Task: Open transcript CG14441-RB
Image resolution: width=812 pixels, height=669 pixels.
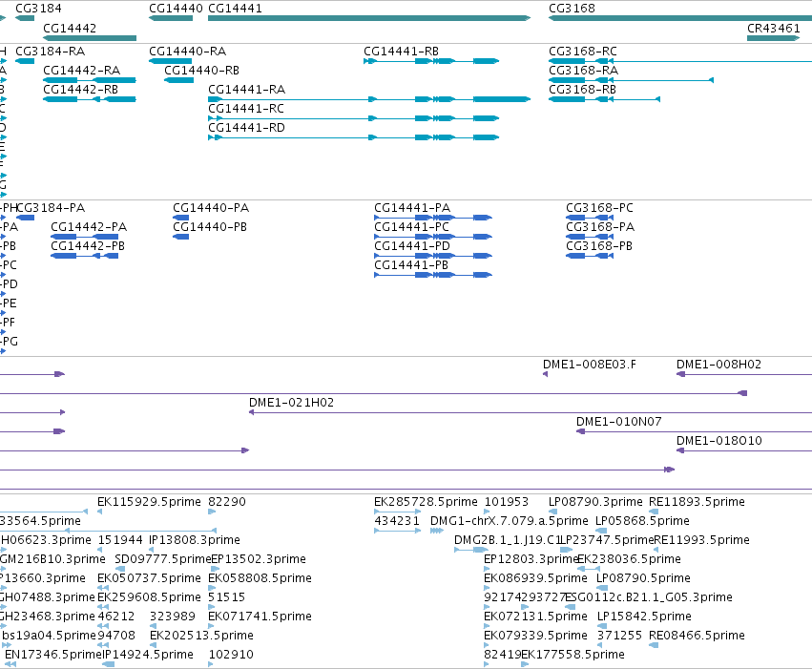Action: point(401,52)
